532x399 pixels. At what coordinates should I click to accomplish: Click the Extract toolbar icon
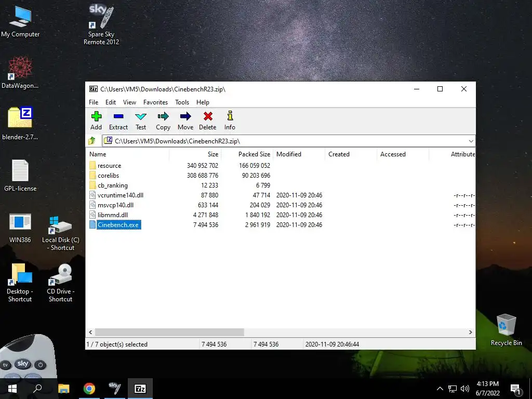coord(118,121)
